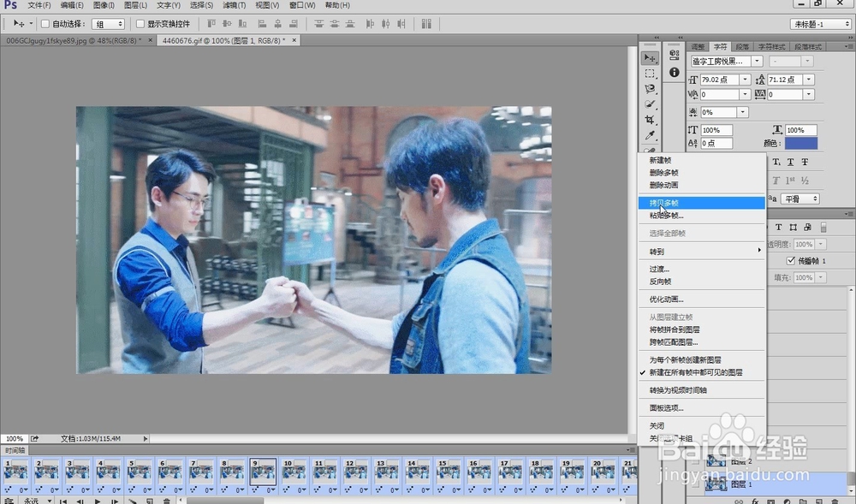Click tween frames icon in timeline
Viewport: 856px width, 504px height.
coord(132,501)
